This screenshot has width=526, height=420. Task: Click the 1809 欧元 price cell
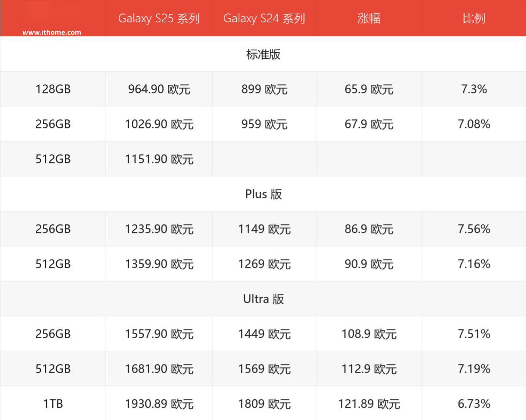coord(264,403)
